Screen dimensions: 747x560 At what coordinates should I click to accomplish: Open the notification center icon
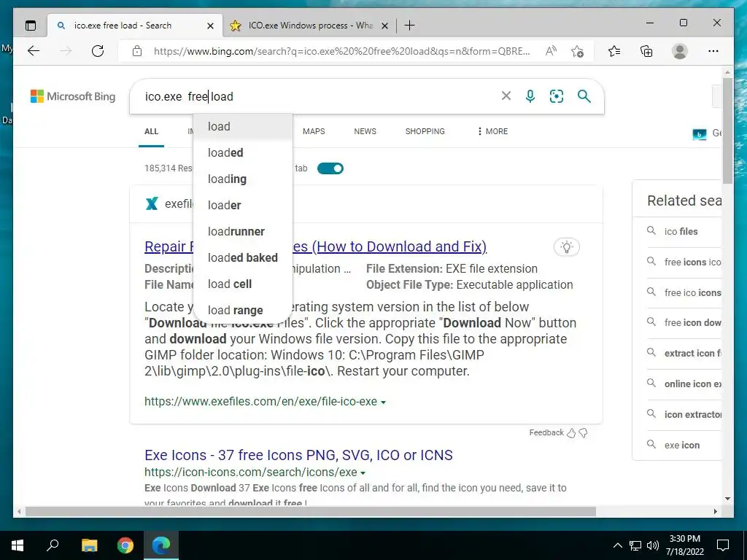coord(723,545)
